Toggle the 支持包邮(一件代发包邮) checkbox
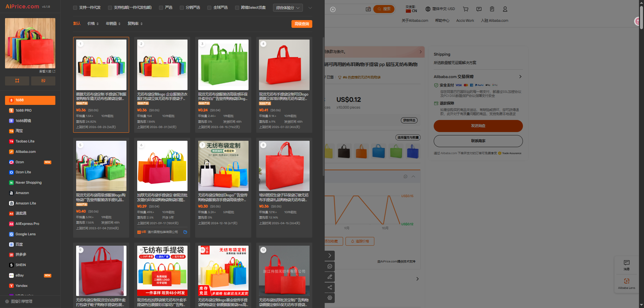 coord(110,8)
